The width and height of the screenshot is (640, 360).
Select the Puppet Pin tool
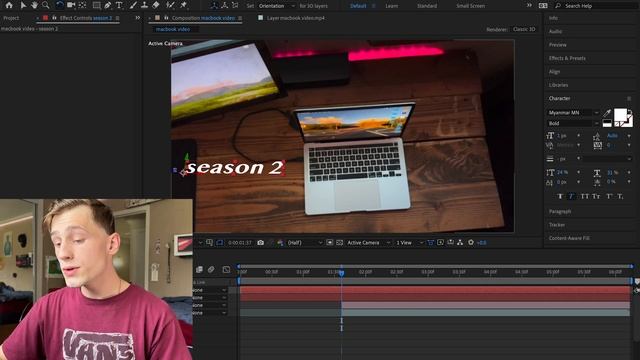tap(184, 5)
